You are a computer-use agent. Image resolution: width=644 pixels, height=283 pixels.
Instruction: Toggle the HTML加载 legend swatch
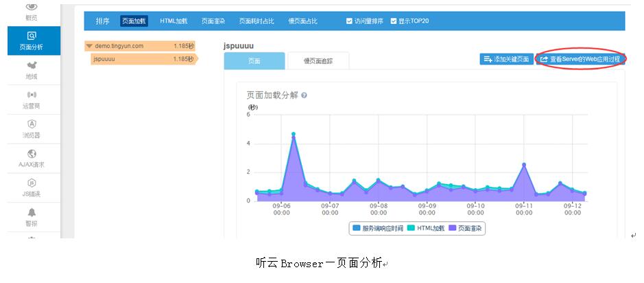pyautogui.click(x=412, y=228)
